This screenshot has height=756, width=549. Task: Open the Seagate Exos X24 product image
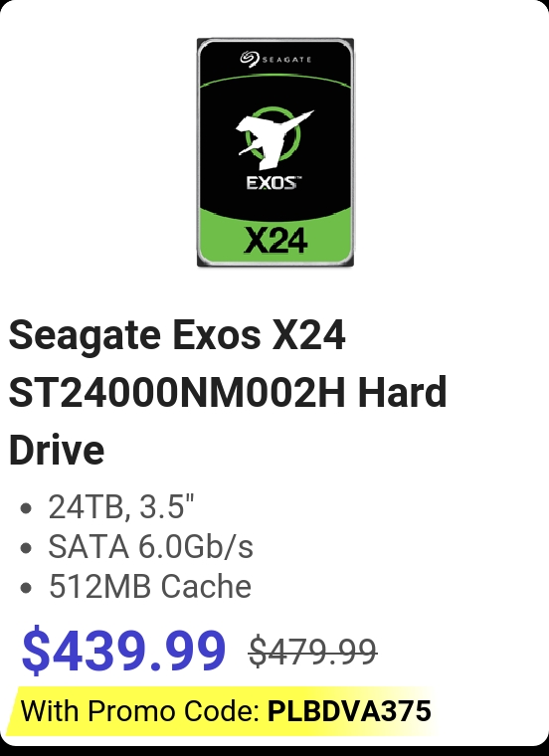pos(275,152)
